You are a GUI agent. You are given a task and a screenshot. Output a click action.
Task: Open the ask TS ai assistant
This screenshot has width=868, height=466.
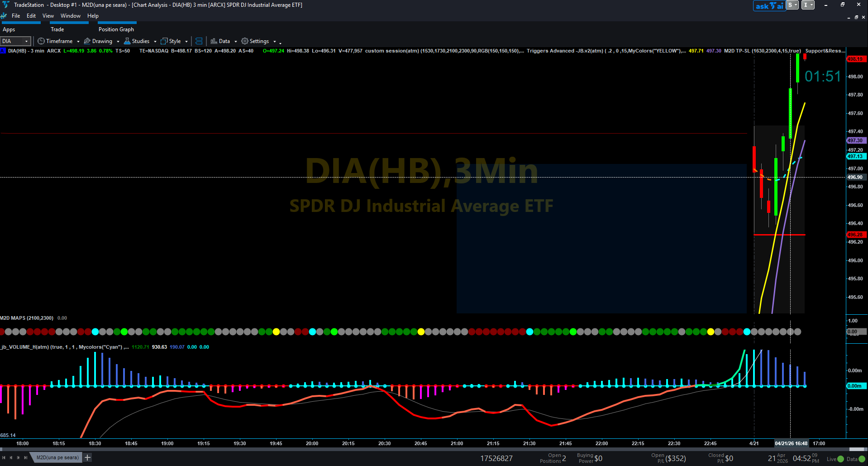(x=769, y=5)
